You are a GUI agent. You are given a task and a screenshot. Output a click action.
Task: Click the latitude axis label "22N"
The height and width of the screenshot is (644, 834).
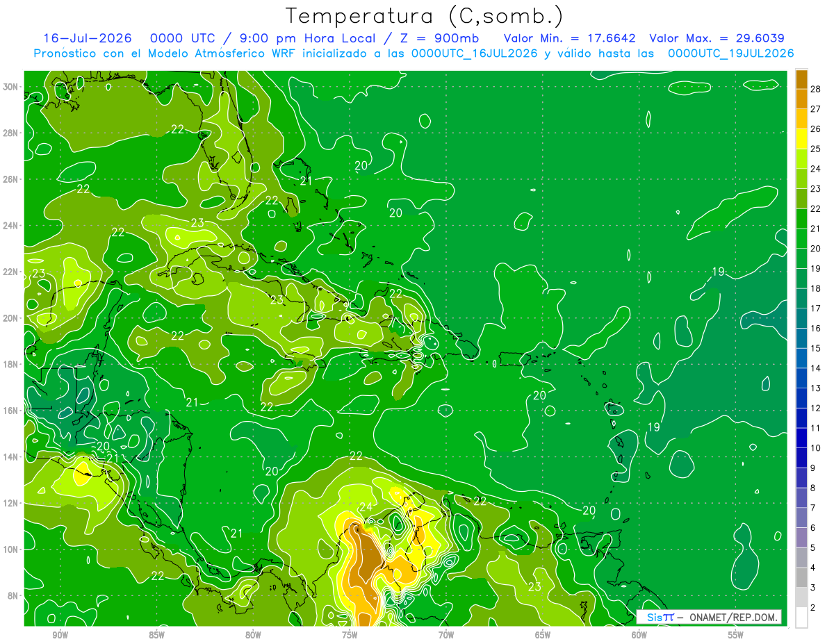click(x=11, y=272)
